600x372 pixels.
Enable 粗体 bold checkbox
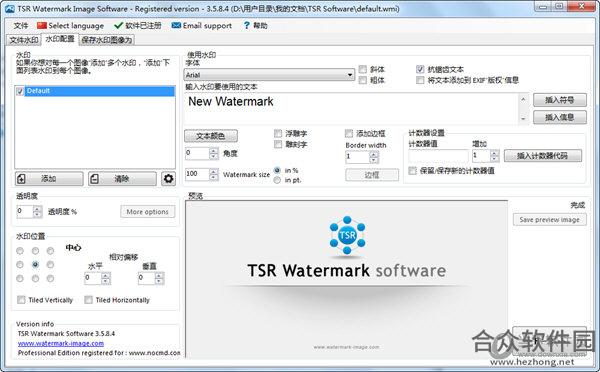362,80
